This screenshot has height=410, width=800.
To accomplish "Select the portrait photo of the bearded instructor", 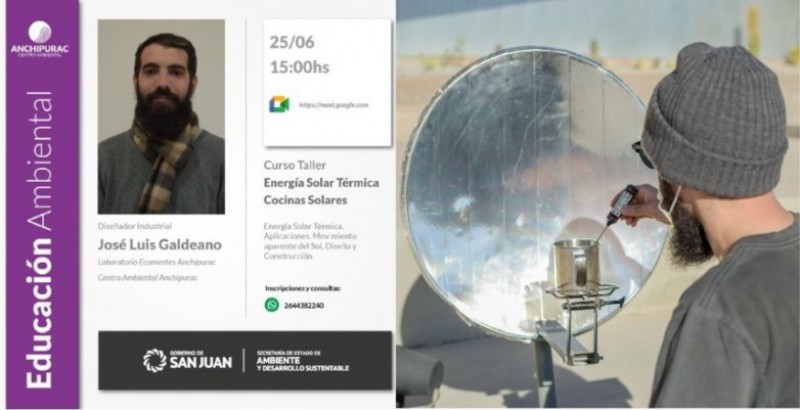I will (161, 117).
